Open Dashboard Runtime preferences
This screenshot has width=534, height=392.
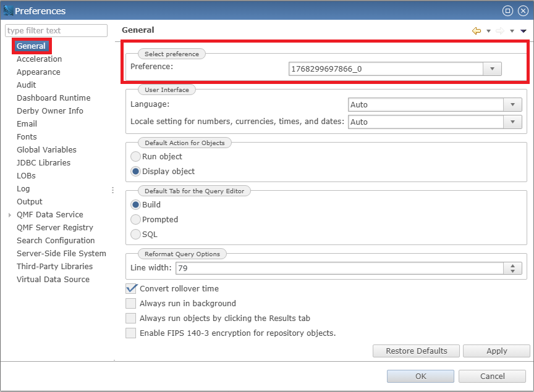[54, 98]
